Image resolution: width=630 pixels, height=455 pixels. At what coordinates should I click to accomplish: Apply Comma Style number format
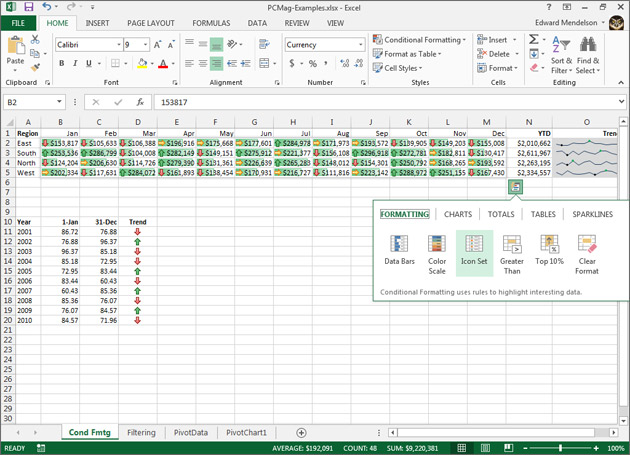(326, 64)
